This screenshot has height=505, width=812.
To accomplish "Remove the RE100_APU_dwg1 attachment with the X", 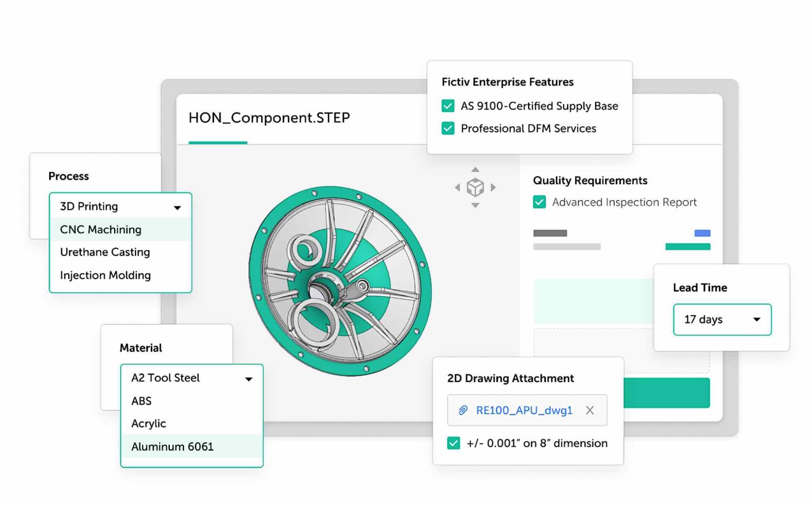I will pyautogui.click(x=589, y=410).
